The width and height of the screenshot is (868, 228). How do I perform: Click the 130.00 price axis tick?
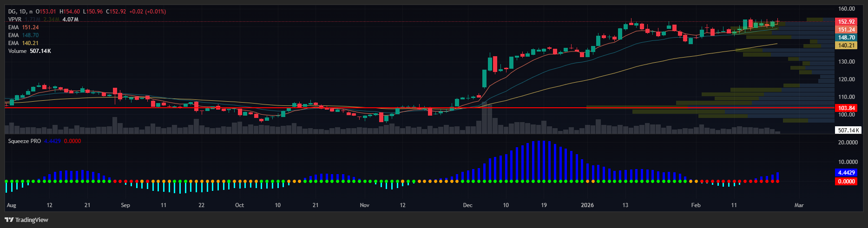(847, 62)
